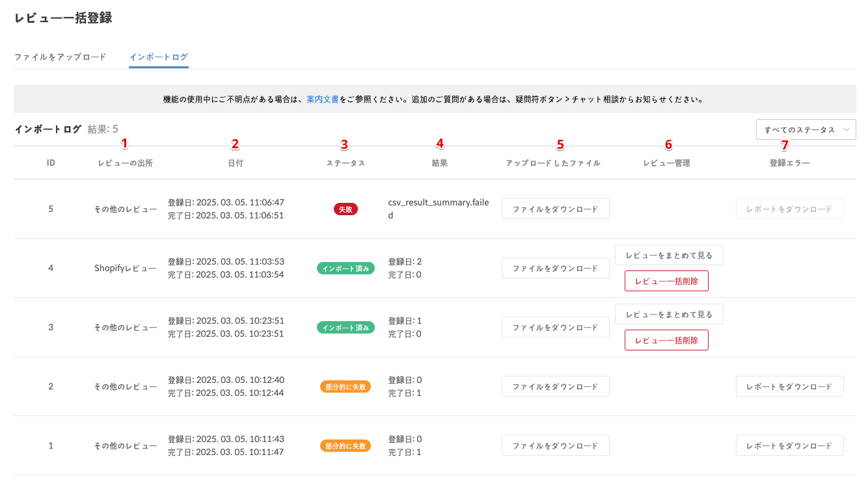Click レビュー一括削除 for the Shopify import row
Image resolution: width=868 pixels, height=485 pixels.
(666, 281)
